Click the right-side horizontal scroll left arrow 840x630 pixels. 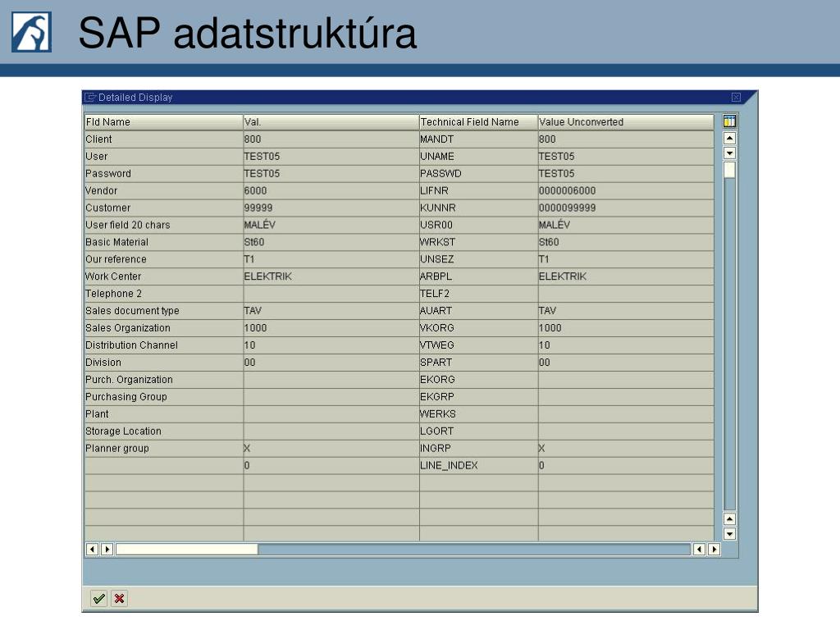pos(699,549)
